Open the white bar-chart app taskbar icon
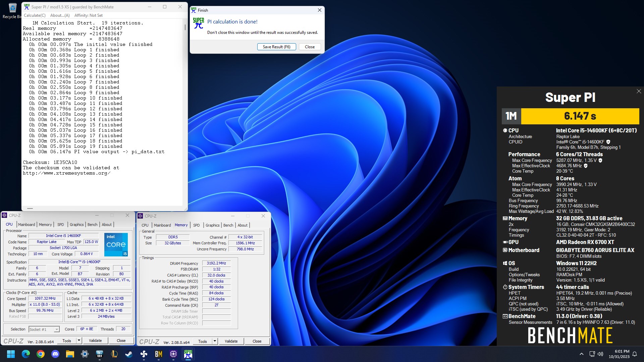This screenshot has width=644, height=362. tap(100, 354)
